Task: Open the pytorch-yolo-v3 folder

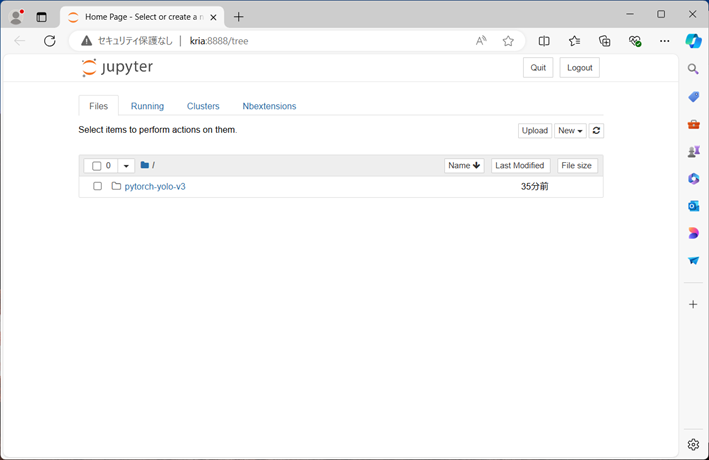Action: pos(155,186)
